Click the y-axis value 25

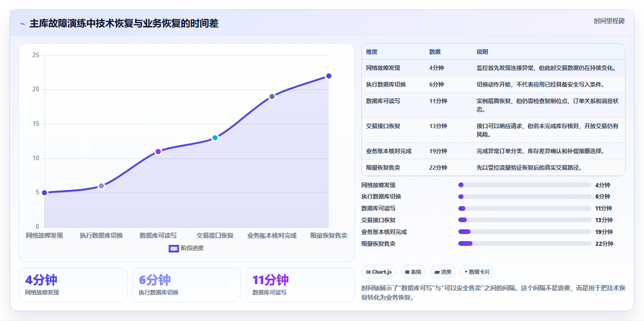(x=36, y=55)
